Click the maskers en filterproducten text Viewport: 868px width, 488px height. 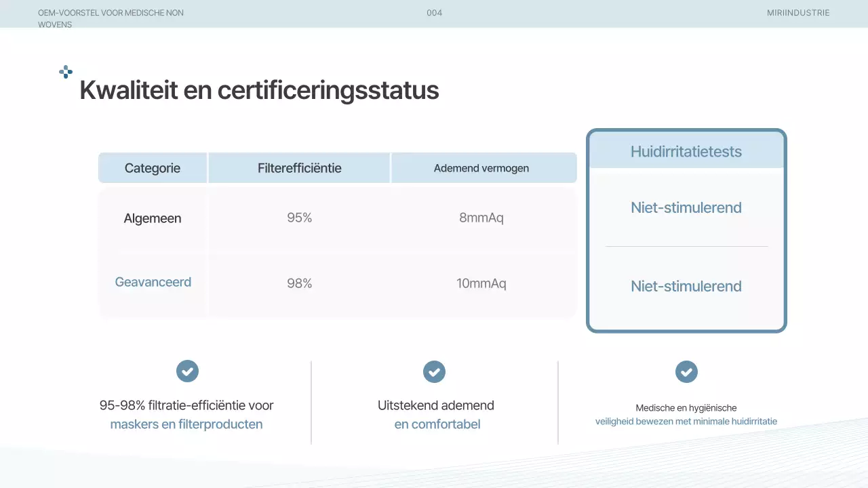coord(186,424)
